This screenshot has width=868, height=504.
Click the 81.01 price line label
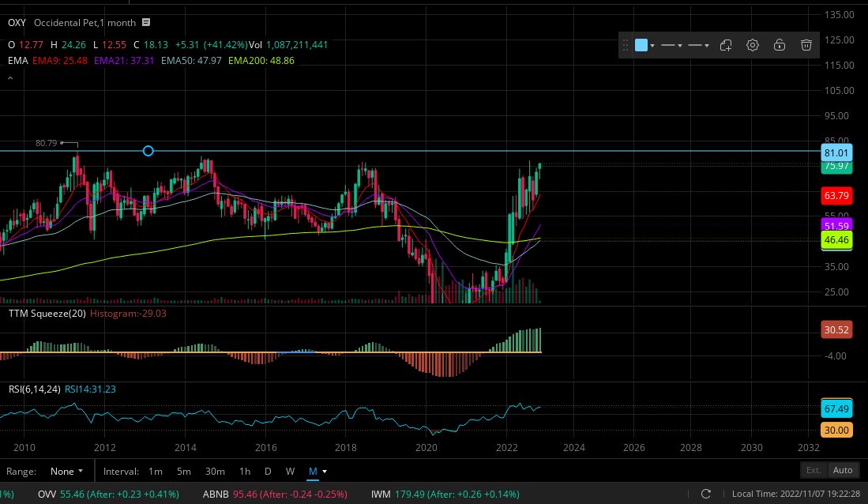coord(836,153)
